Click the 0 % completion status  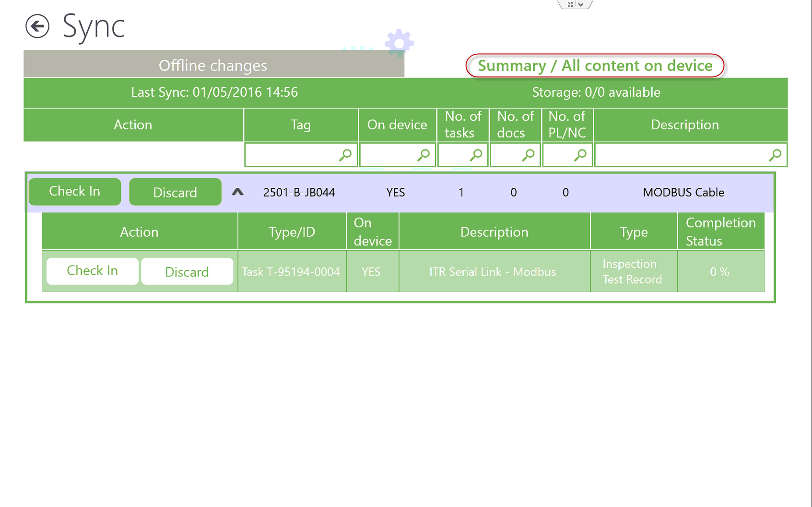coord(719,272)
